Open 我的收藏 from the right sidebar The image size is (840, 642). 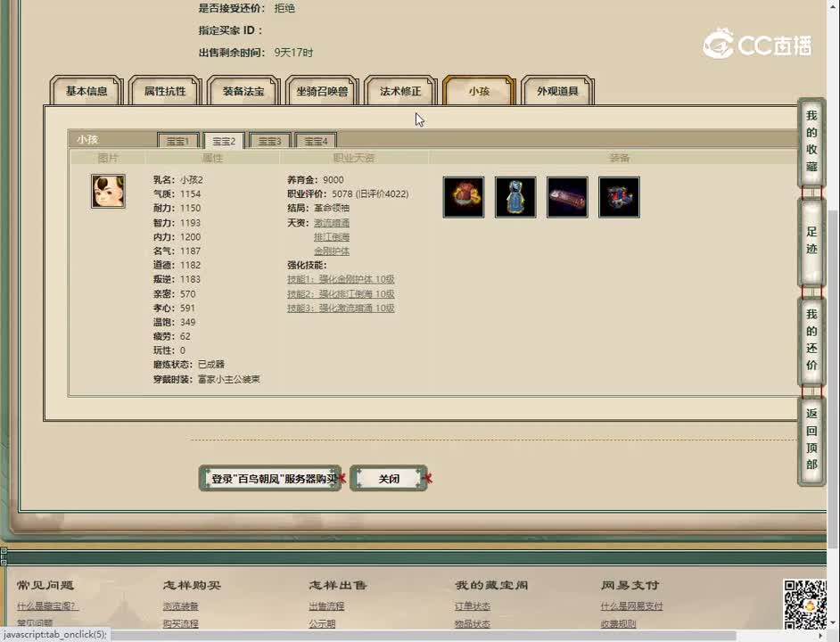pos(811,144)
